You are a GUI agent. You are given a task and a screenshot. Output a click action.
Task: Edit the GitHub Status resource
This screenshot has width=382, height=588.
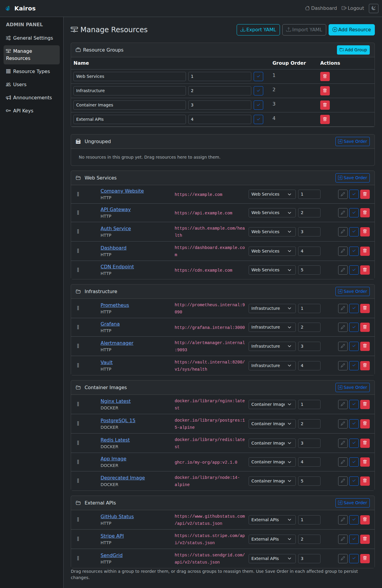click(x=343, y=520)
